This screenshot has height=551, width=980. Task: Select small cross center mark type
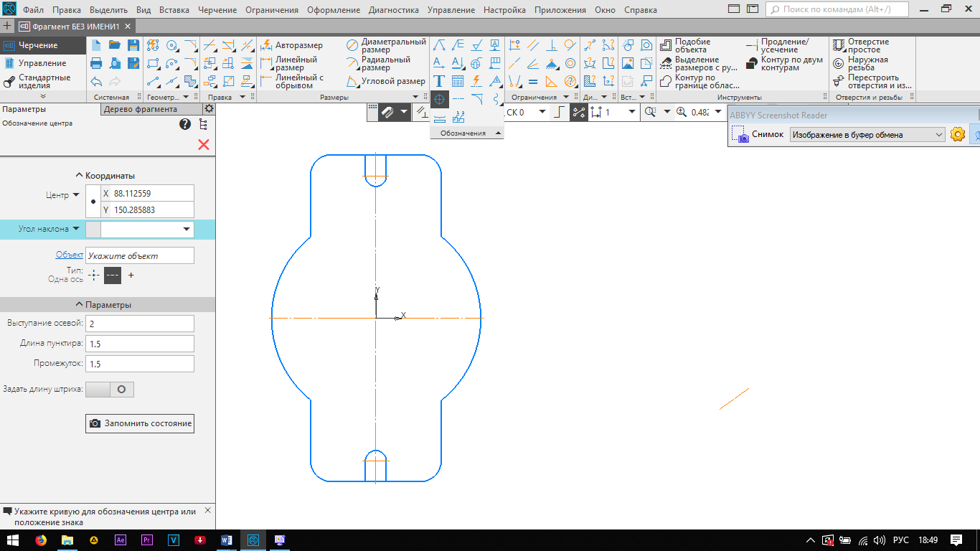[131, 275]
